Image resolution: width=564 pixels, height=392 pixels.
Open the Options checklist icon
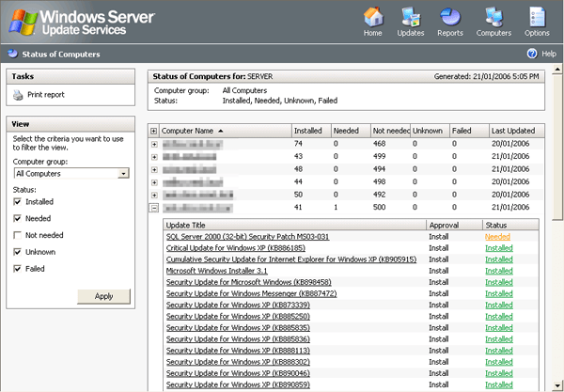537,17
